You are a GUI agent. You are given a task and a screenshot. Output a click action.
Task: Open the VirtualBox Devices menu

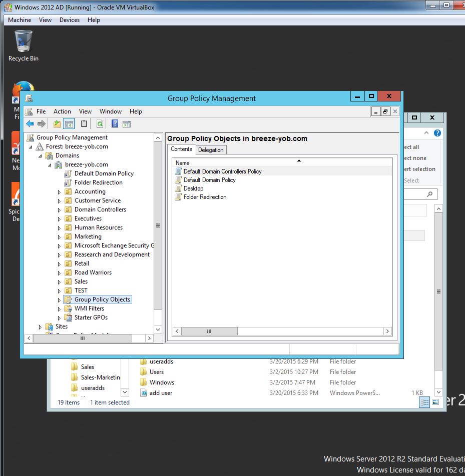pyautogui.click(x=70, y=19)
